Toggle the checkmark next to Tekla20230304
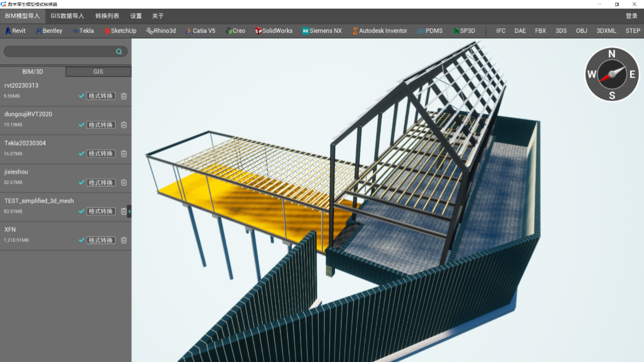This screenshot has height=362, width=644. pos(81,153)
